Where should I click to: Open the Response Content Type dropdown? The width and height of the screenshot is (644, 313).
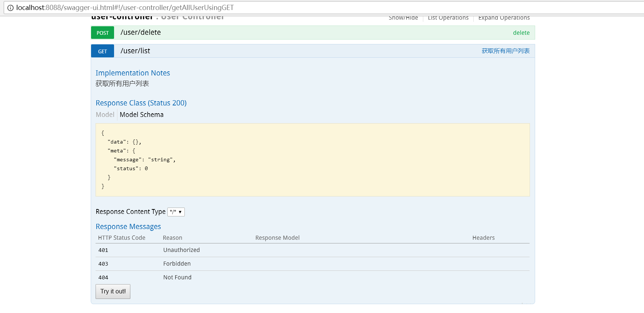click(x=176, y=212)
